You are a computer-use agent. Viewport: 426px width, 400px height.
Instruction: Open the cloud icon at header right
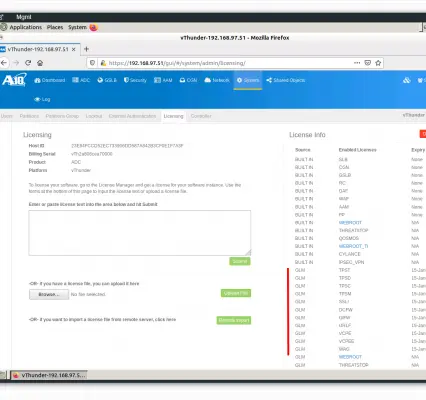[406, 80]
